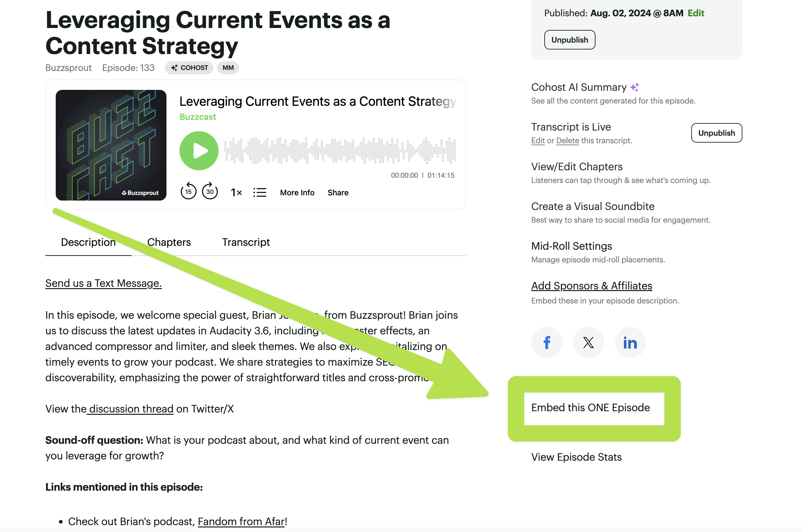The height and width of the screenshot is (532, 802).
Task: Click the Buzzcast cover artwork
Action: coord(111,145)
